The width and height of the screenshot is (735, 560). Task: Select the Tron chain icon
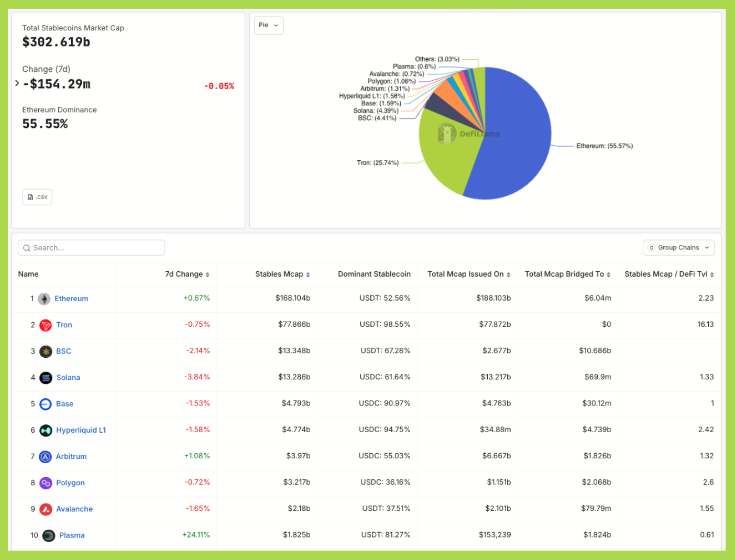[x=46, y=325]
